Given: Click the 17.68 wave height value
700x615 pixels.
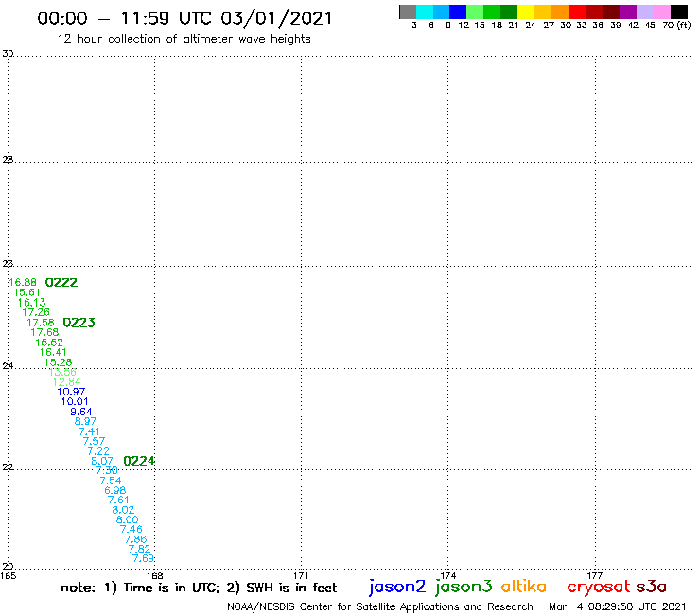Looking at the screenshot, I should tap(44, 332).
